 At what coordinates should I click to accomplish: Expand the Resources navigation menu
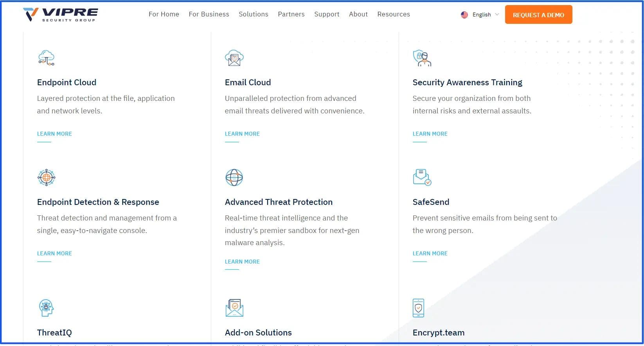(x=394, y=14)
